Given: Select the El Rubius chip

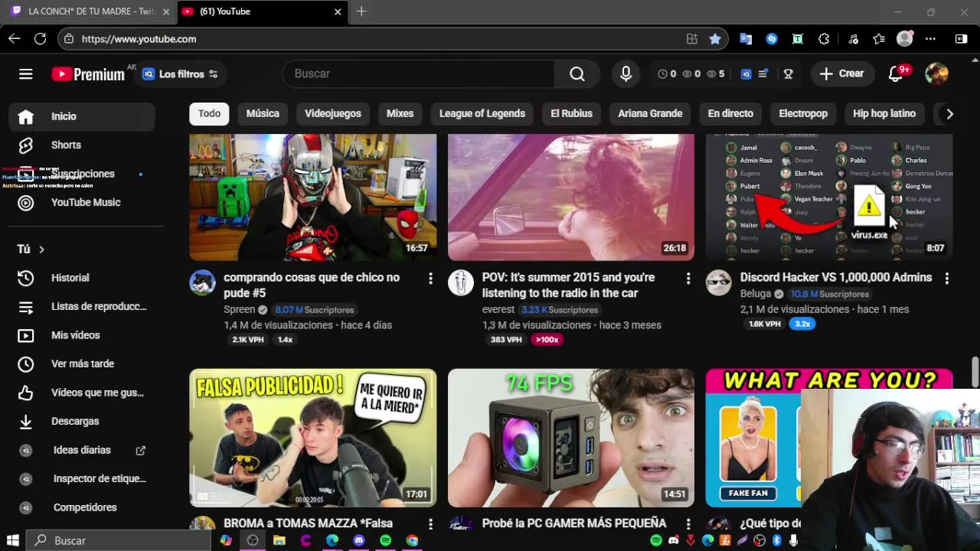Looking at the screenshot, I should point(572,113).
